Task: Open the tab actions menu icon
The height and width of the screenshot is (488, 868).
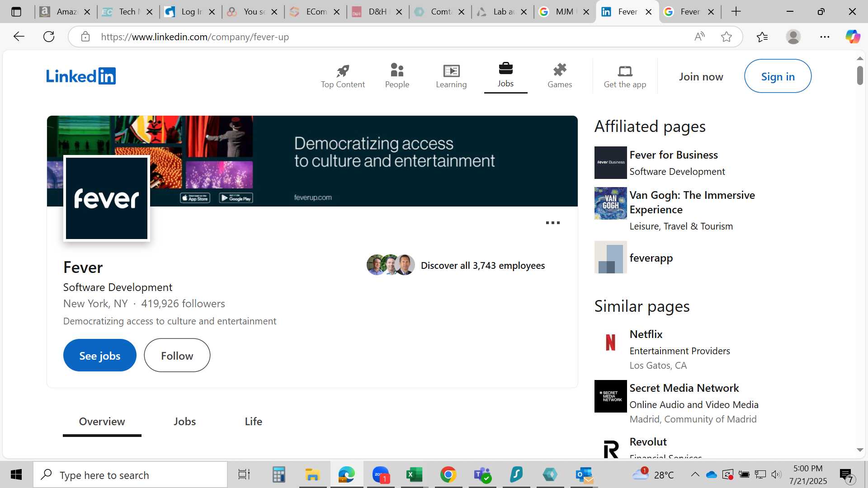Action: pos(16,12)
